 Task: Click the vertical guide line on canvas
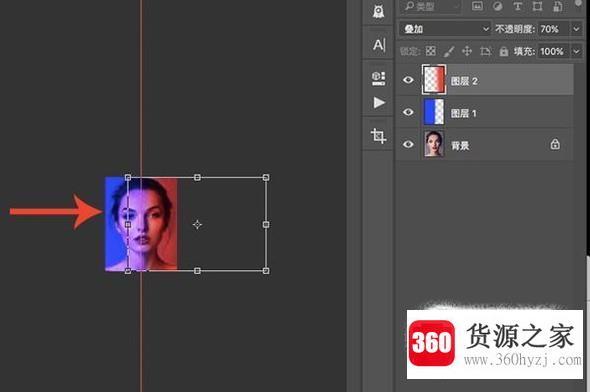coord(141,94)
